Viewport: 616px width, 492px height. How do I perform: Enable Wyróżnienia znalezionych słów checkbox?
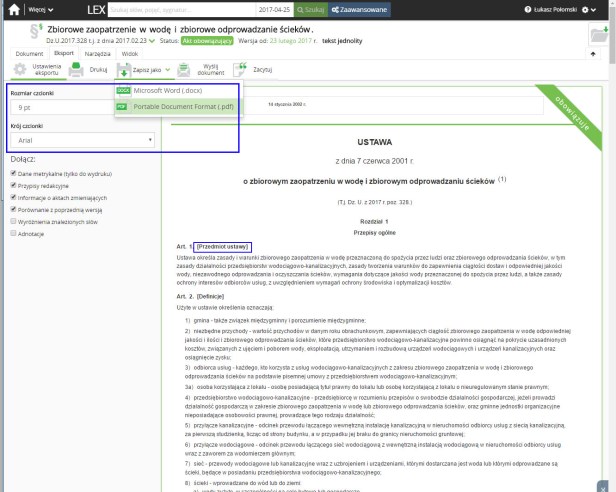(12, 220)
